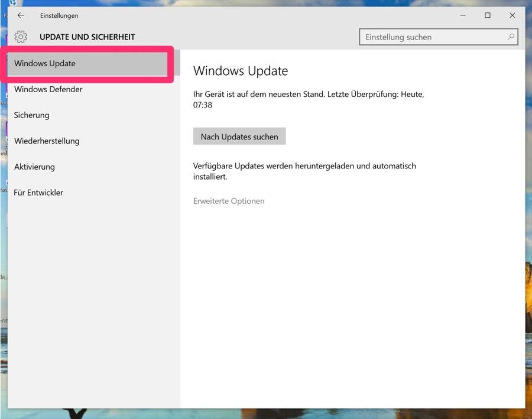The width and height of the screenshot is (532, 419).
Task: Click the 'Windows Update' heading in main pane
Action: pos(241,71)
